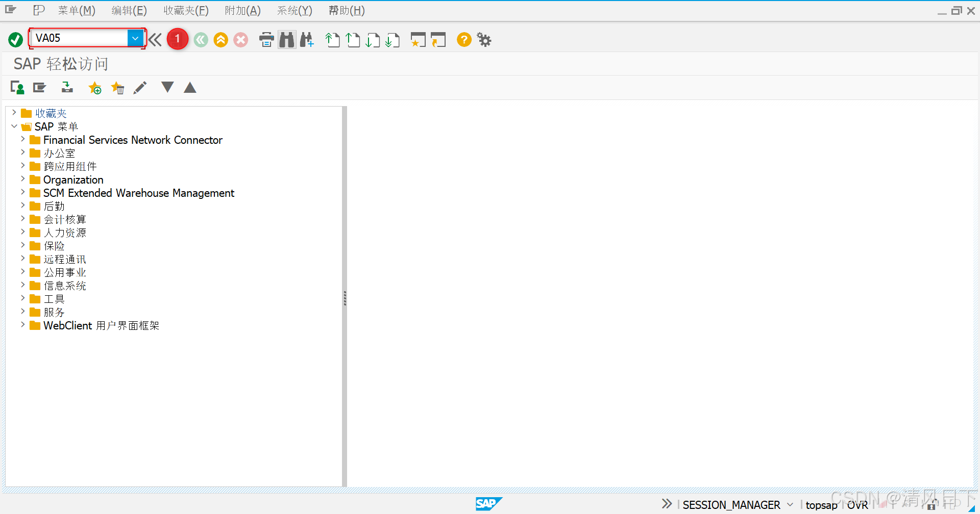Click Add to Favorites star icon

[x=95, y=88]
